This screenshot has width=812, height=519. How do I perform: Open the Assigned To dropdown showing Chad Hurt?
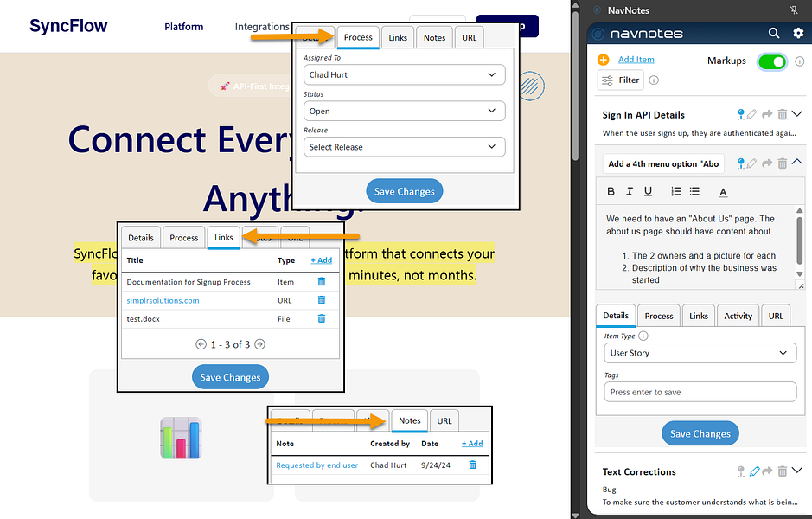405,74
